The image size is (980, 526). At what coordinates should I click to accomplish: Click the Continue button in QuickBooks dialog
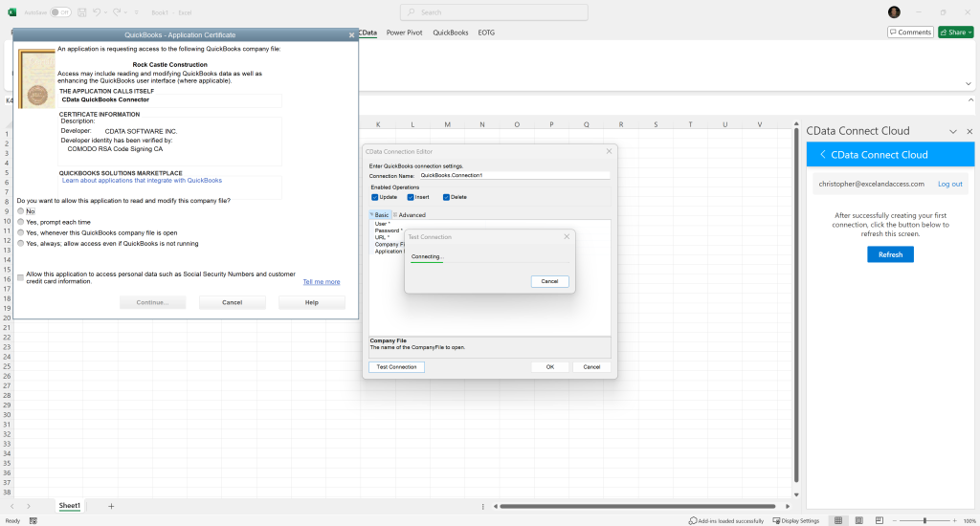pos(152,302)
